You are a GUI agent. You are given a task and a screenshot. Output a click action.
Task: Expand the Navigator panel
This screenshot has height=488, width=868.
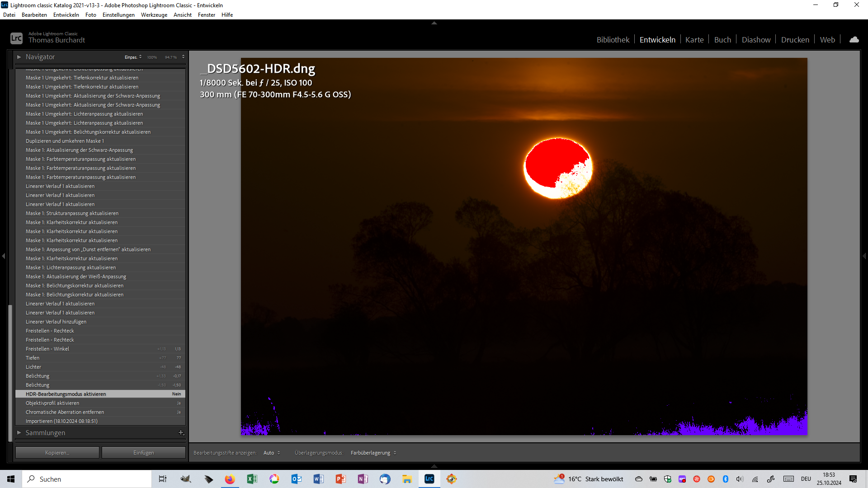coord(19,57)
